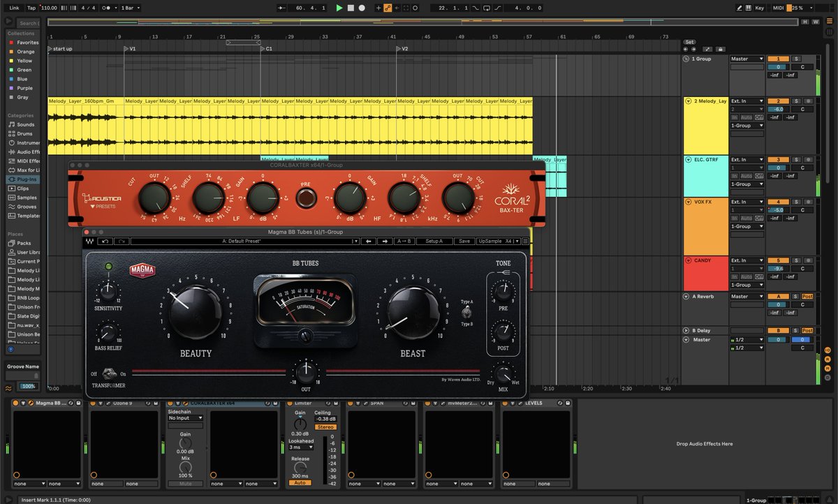Click the Re-enable Automation arrow icon
The width and height of the screenshot is (838, 504).
[397, 8]
